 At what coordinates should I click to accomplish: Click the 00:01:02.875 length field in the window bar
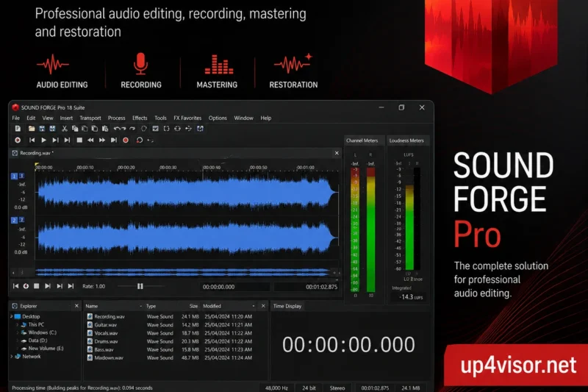(x=307, y=287)
